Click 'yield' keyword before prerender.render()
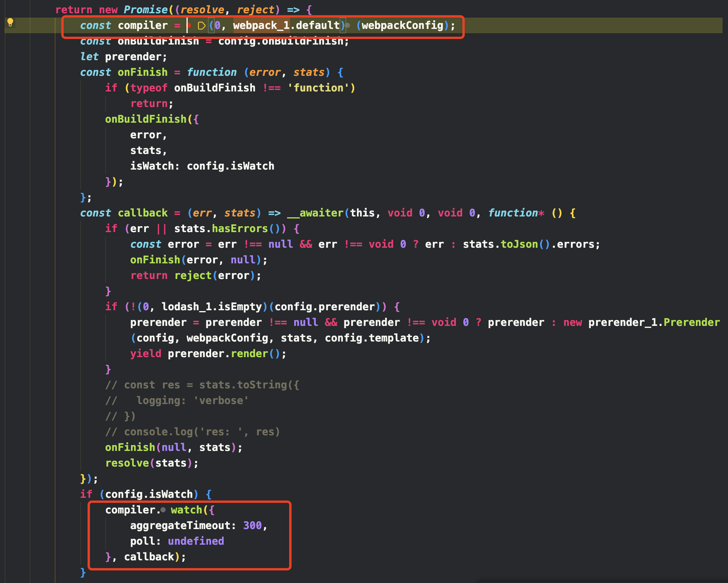This screenshot has width=728, height=583. pyautogui.click(x=146, y=354)
